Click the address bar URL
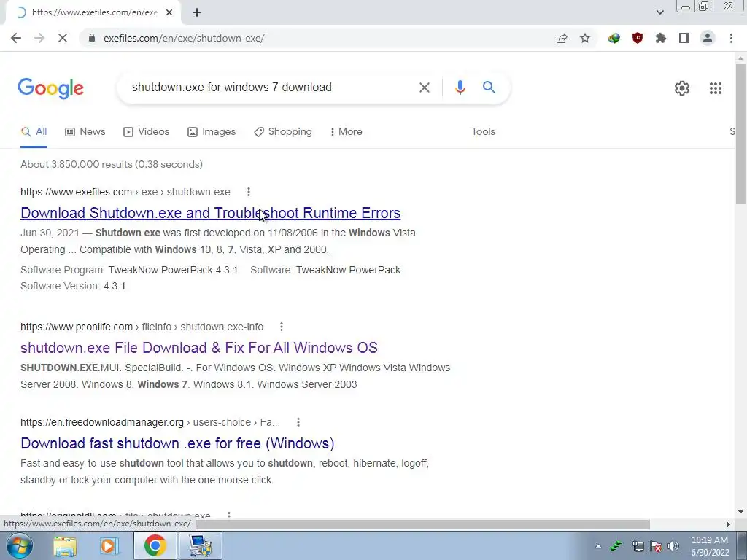This screenshot has height=560, width=747. 184,38
